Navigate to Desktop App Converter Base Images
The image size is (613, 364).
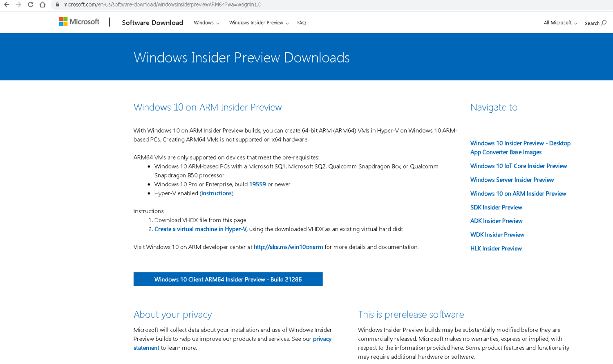520,147
